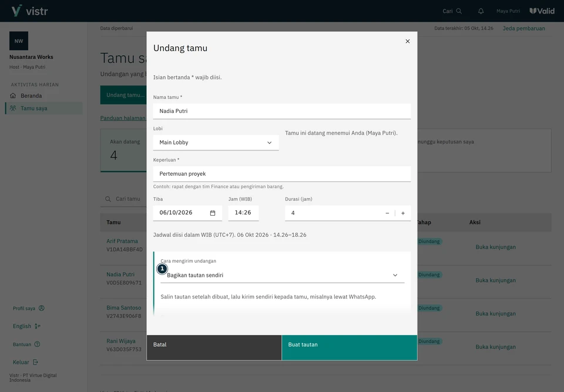Click the Keluar logout icon

(35, 362)
